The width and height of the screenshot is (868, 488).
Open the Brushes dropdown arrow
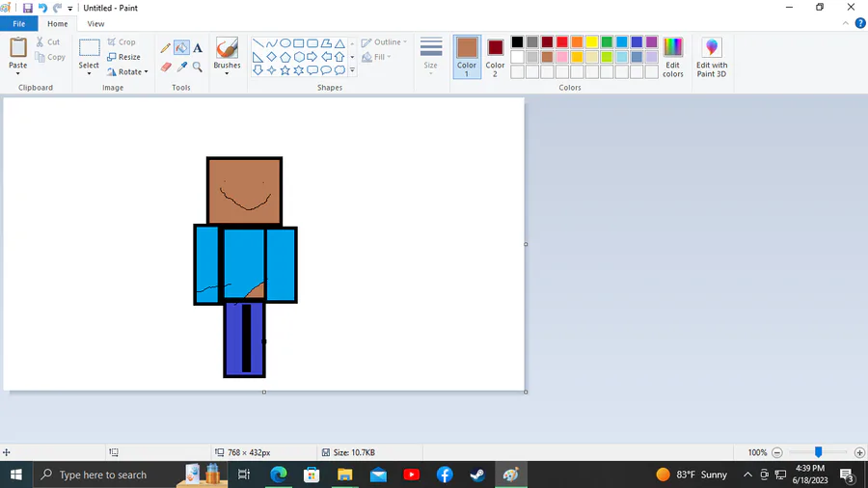(227, 73)
